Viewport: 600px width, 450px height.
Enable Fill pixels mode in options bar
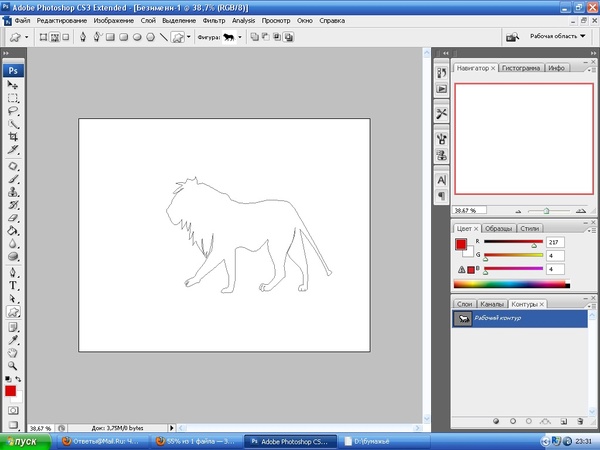pos(67,37)
